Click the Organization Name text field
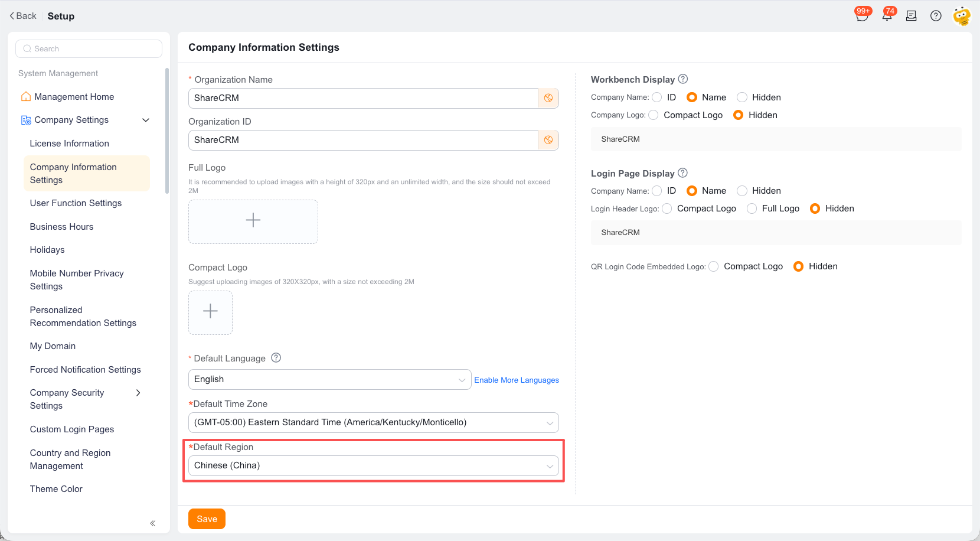Image resolution: width=980 pixels, height=541 pixels. 363,98
